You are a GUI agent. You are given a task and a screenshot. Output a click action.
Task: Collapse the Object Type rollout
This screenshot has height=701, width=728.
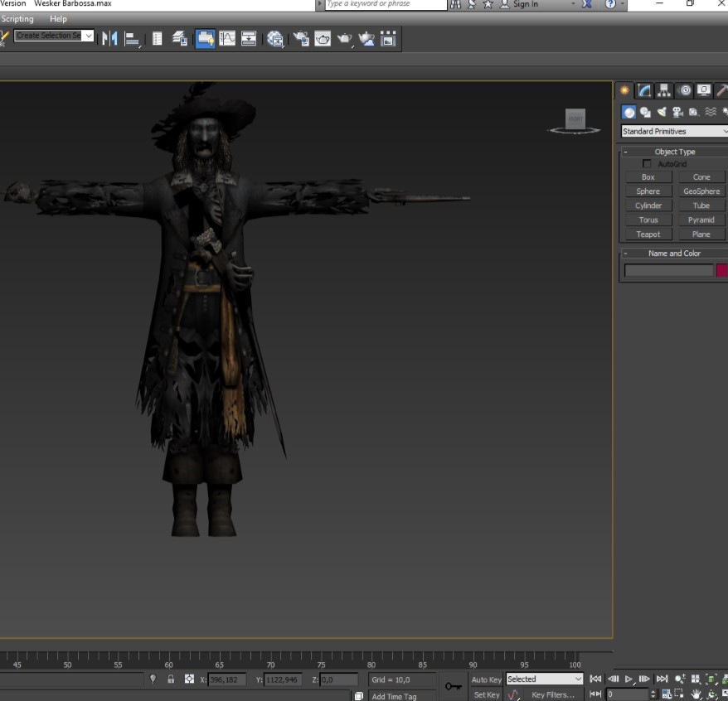click(675, 152)
